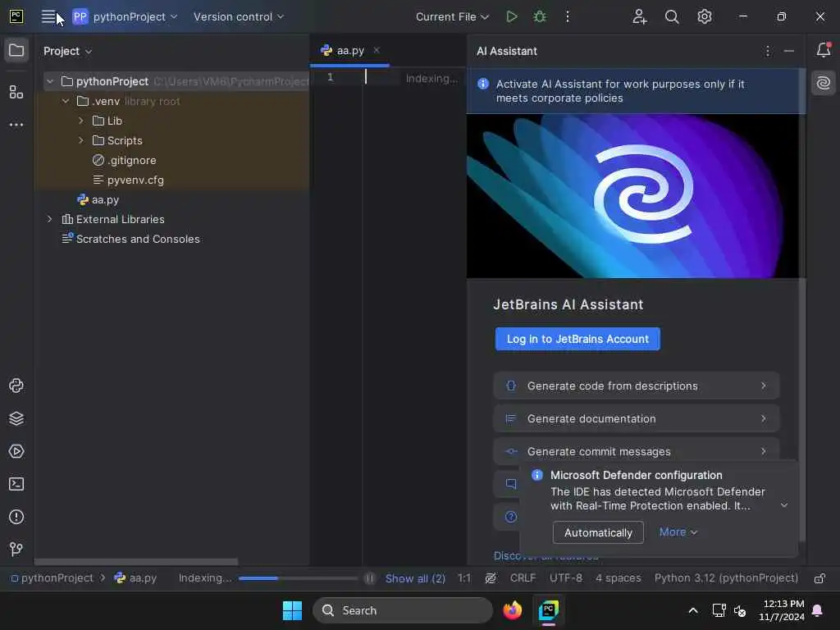Pause the indexing process

(369, 578)
